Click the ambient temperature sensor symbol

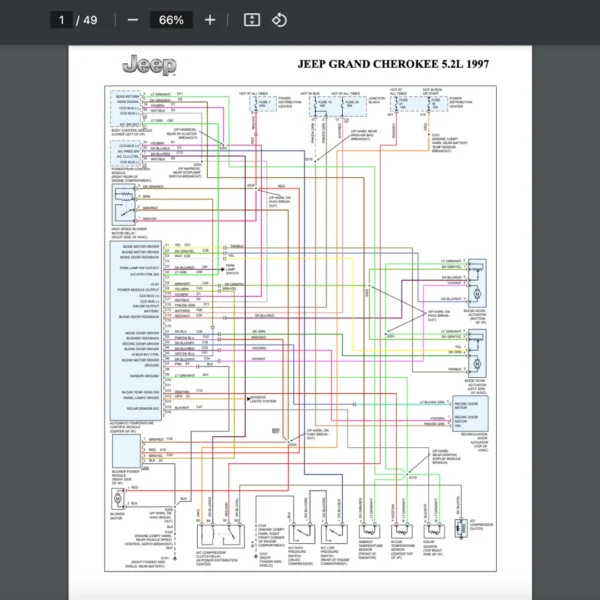(369, 531)
